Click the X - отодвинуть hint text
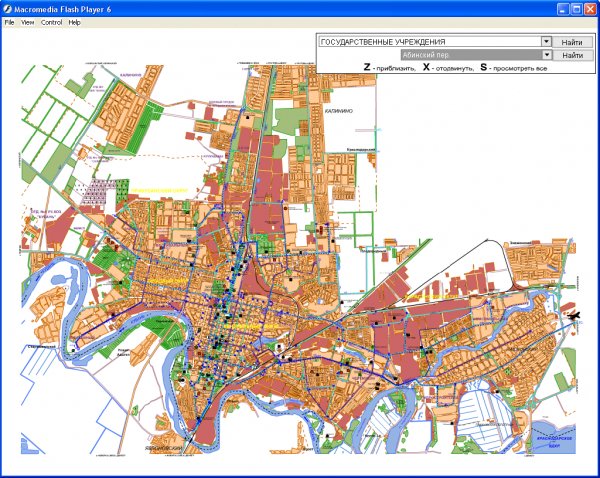Screen dimensions: 600x478 (x=448, y=68)
